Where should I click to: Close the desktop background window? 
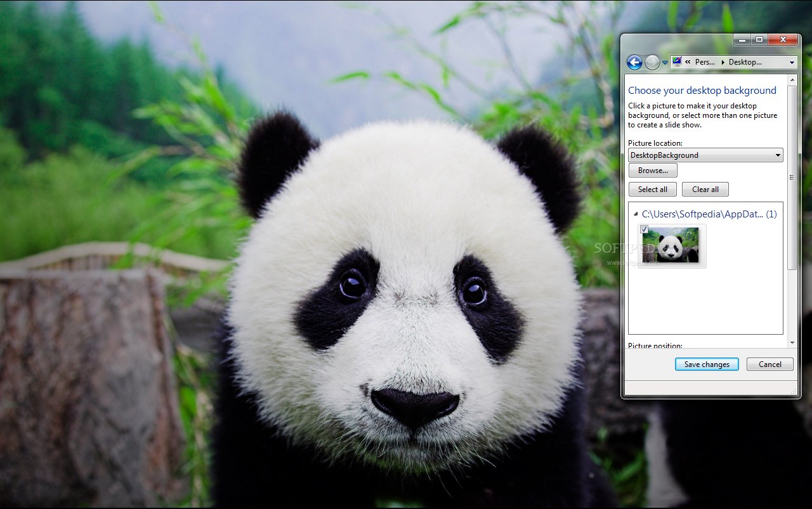[783, 39]
